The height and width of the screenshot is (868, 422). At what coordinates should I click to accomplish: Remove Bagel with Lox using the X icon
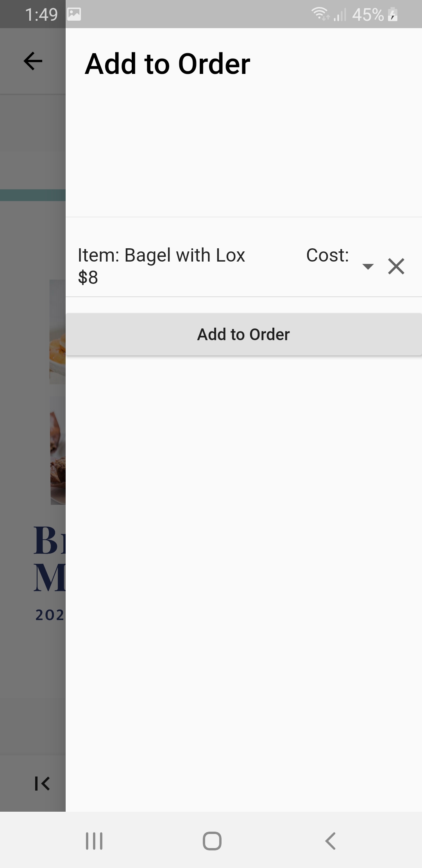[396, 266]
